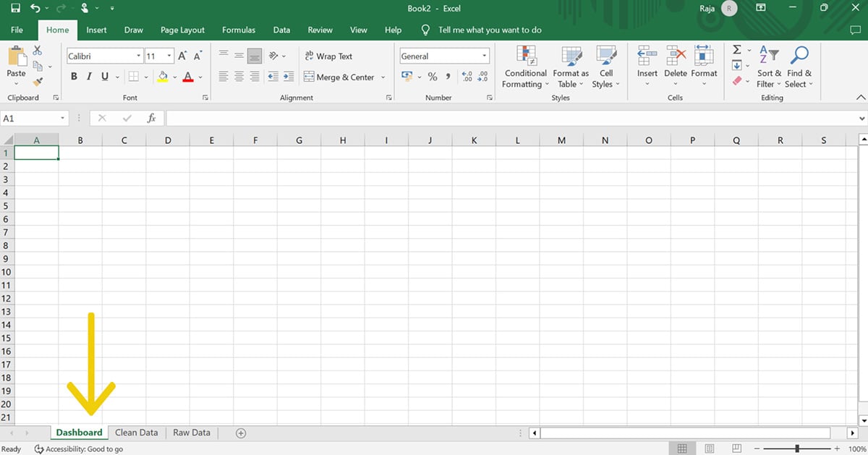This screenshot has height=455, width=868.
Task: Expand the Calibri font name dropdown
Action: coord(138,56)
